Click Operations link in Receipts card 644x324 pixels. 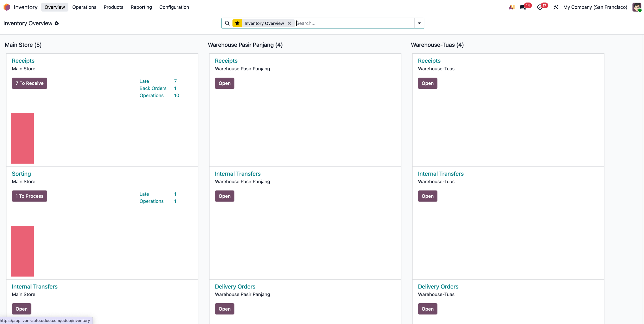coord(151,95)
